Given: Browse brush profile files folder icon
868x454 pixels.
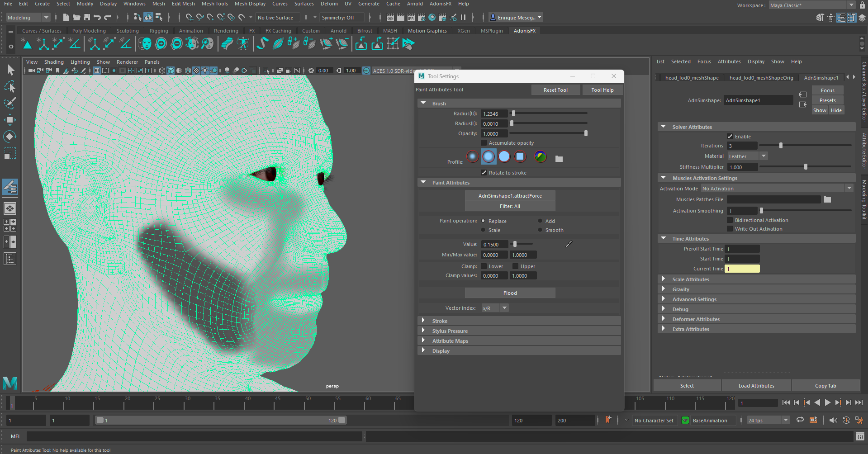Looking at the screenshot, I should click(x=559, y=159).
